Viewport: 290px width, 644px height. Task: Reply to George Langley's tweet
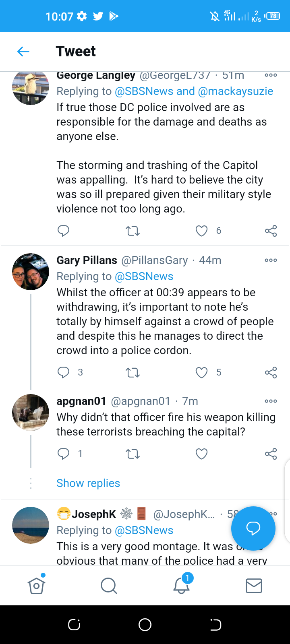pos(64,231)
